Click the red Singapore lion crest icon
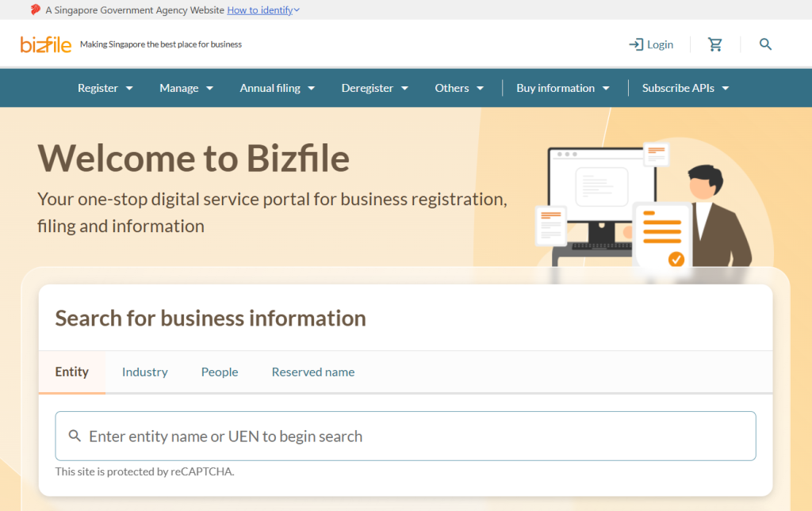The height and width of the screenshot is (511, 812). coord(35,10)
